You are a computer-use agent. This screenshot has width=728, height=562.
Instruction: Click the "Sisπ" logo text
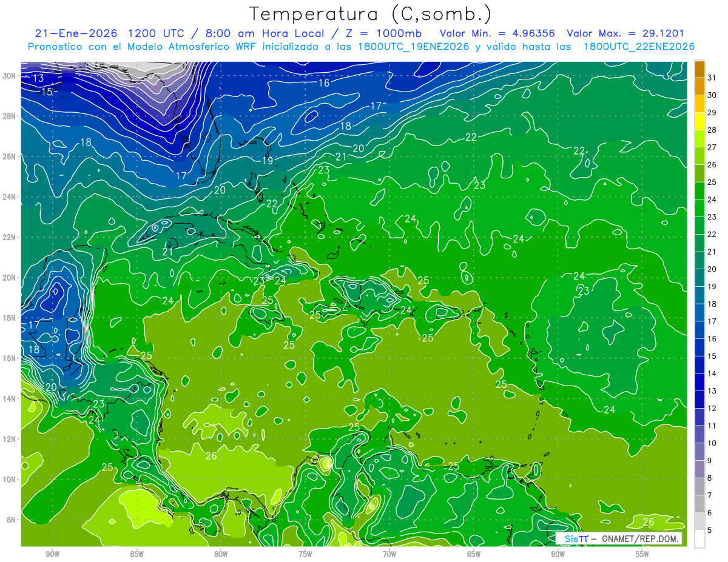pos(576,538)
